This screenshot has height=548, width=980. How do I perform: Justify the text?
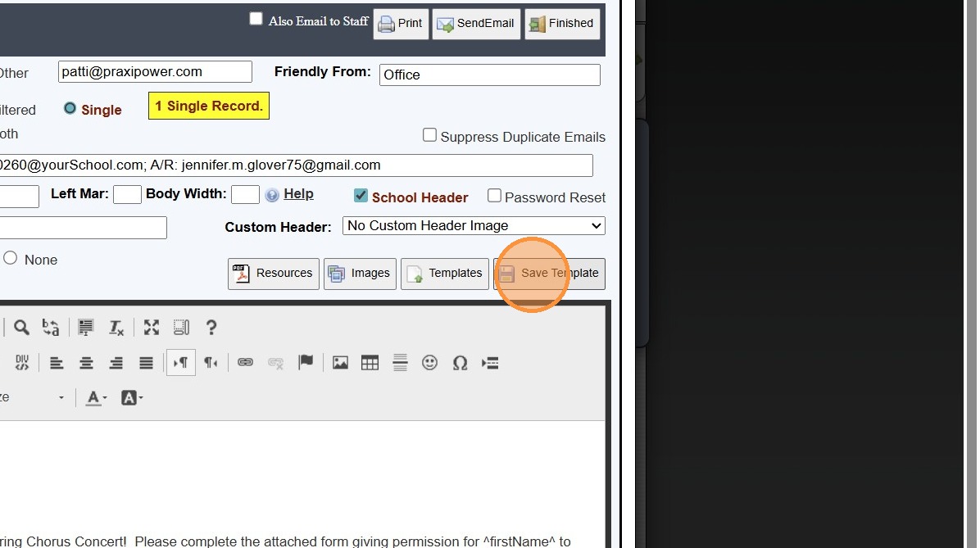coord(146,362)
